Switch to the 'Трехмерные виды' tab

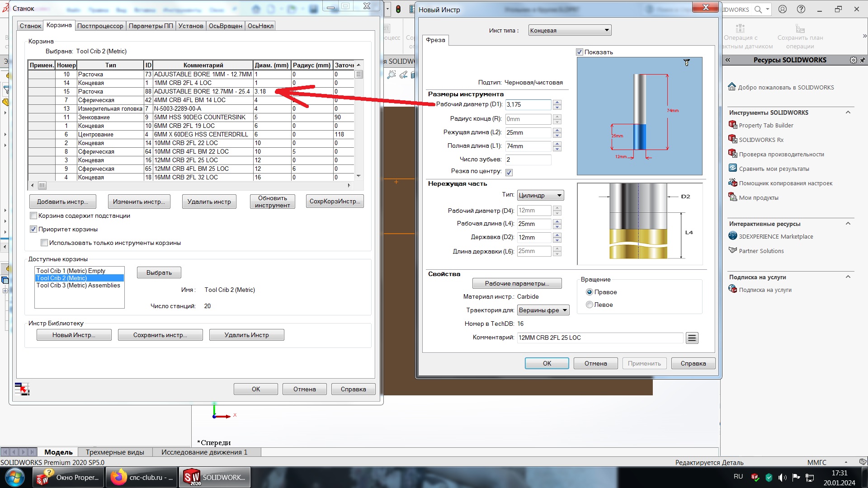pos(115,452)
